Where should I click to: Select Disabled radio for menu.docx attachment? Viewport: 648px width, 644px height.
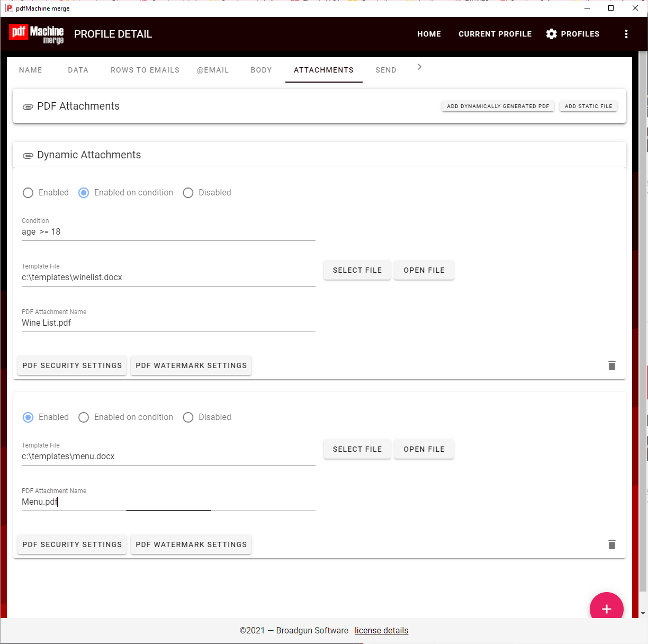click(188, 417)
